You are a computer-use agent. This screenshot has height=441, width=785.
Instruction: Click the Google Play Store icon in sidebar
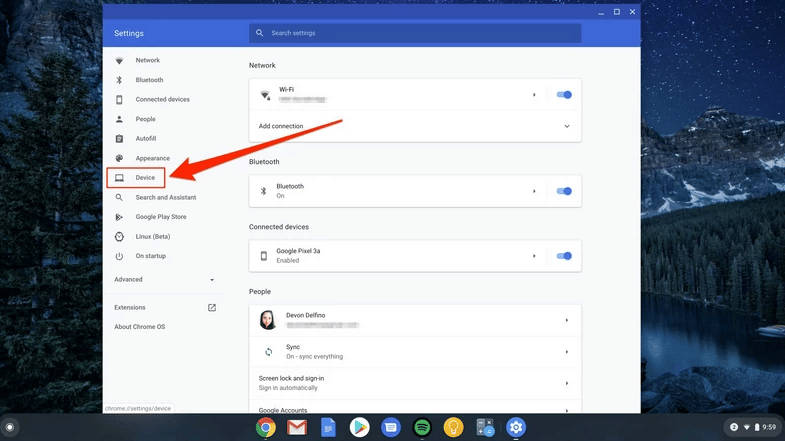coord(119,217)
